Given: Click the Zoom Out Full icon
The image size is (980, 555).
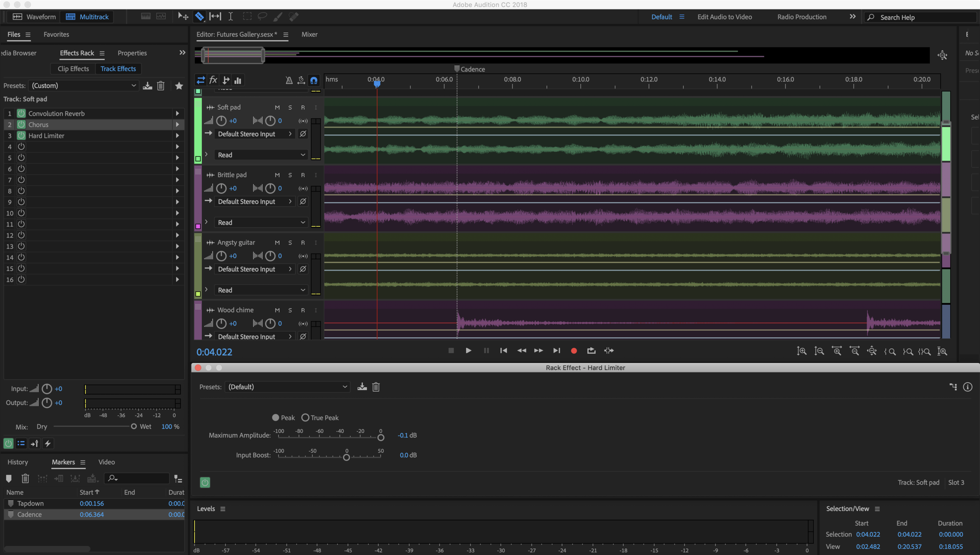Looking at the screenshot, I should pyautogui.click(x=871, y=351).
